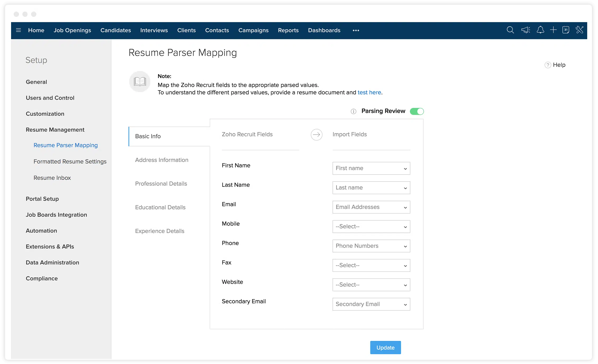
Task: Click the plus quick-create icon
Action: tap(553, 30)
